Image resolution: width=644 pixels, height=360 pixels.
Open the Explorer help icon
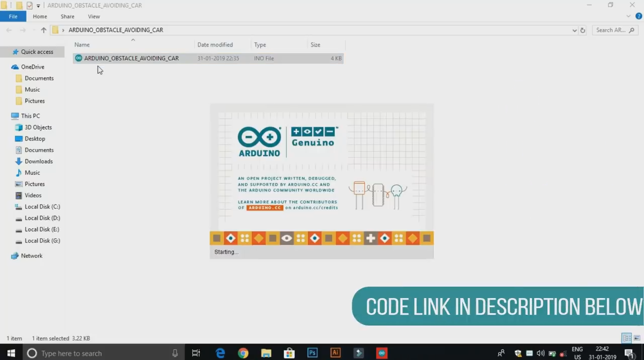pos(638,16)
